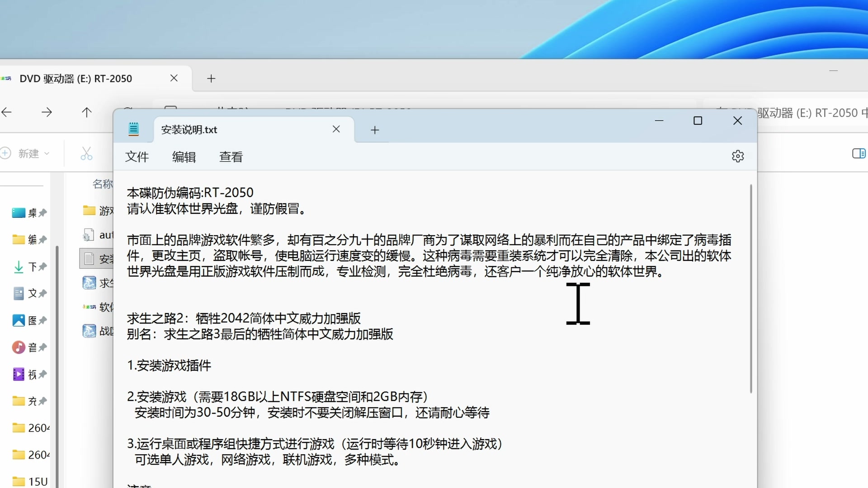Click the cut scissors icon in Explorer

(x=86, y=154)
